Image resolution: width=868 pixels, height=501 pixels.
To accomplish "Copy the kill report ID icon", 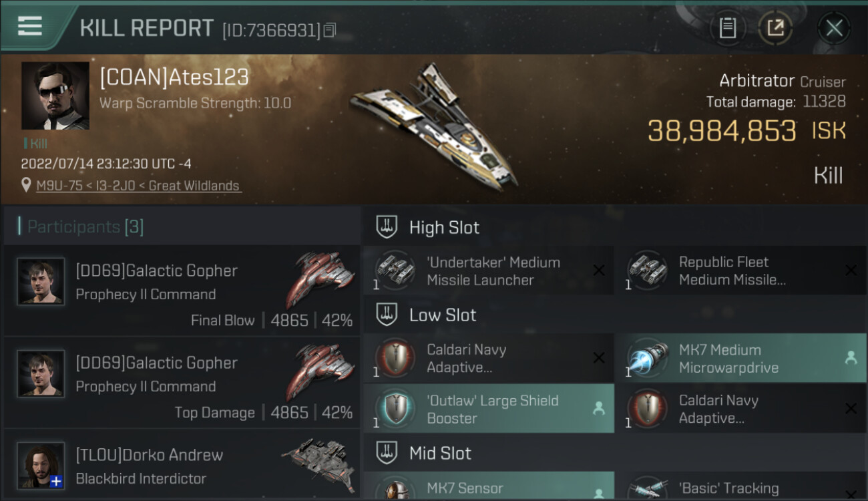I will (329, 30).
